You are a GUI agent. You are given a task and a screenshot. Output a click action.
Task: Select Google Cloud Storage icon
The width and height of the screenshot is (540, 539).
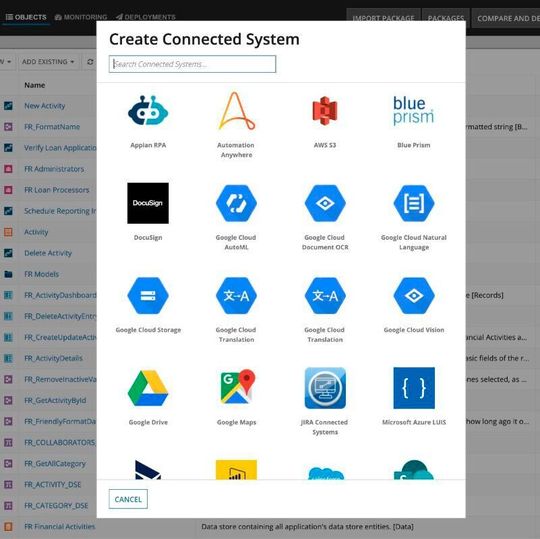[148, 296]
